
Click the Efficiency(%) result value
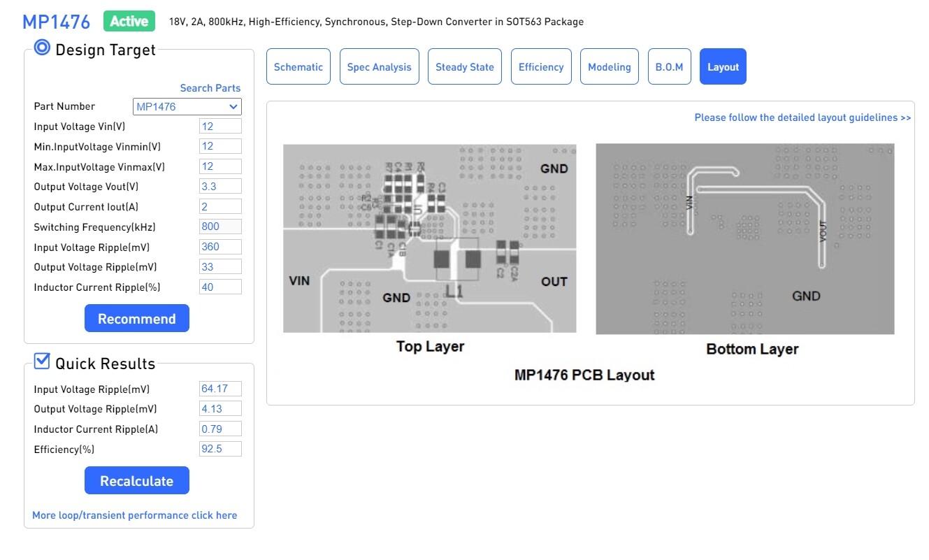[x=220, y=449]
